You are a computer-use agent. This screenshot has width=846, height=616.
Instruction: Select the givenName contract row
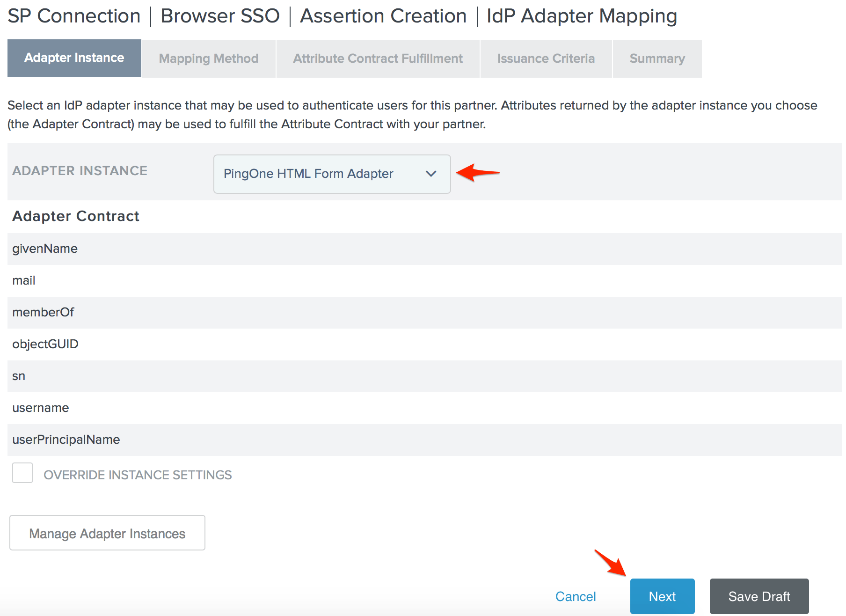(x=45, y=249)
